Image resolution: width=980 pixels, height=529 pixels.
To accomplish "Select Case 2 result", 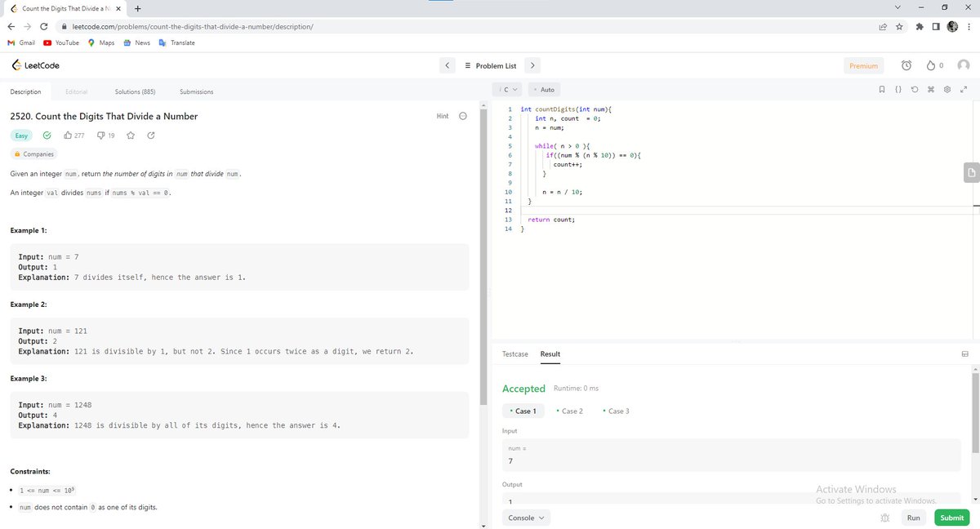I will (x=569, y=411).
